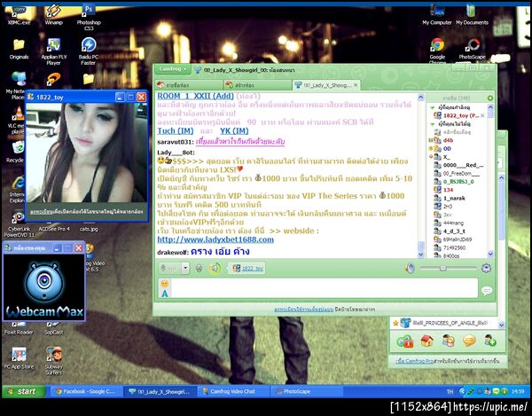Open the Camfrog dropdown menu button
This screenshot has height=416, width=532.
click(173, 69)
